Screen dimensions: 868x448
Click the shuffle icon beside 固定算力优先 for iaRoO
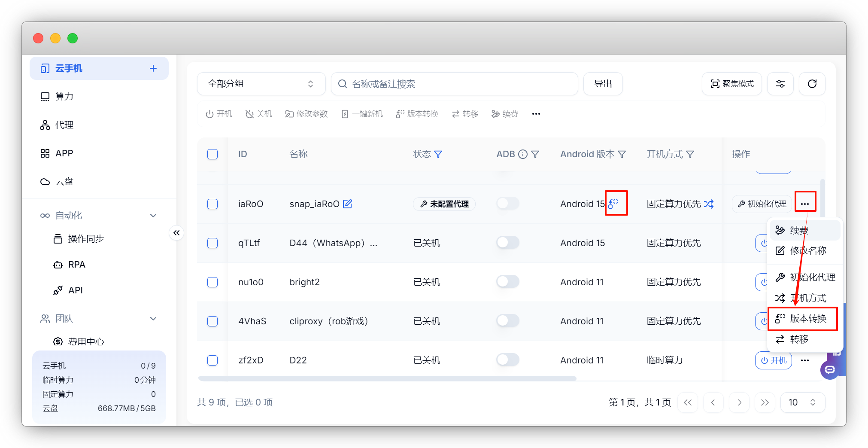[709, 204]
